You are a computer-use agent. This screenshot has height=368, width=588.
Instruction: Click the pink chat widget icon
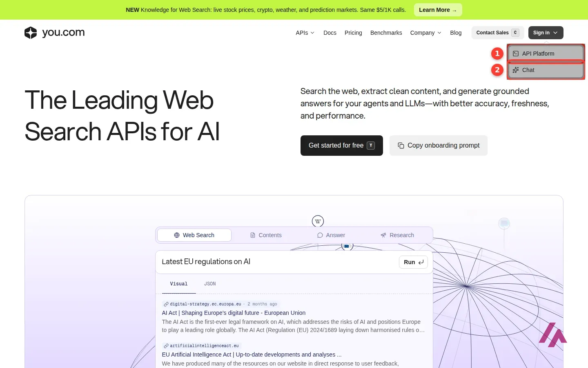pyautogui.click(x=553, y=334)
